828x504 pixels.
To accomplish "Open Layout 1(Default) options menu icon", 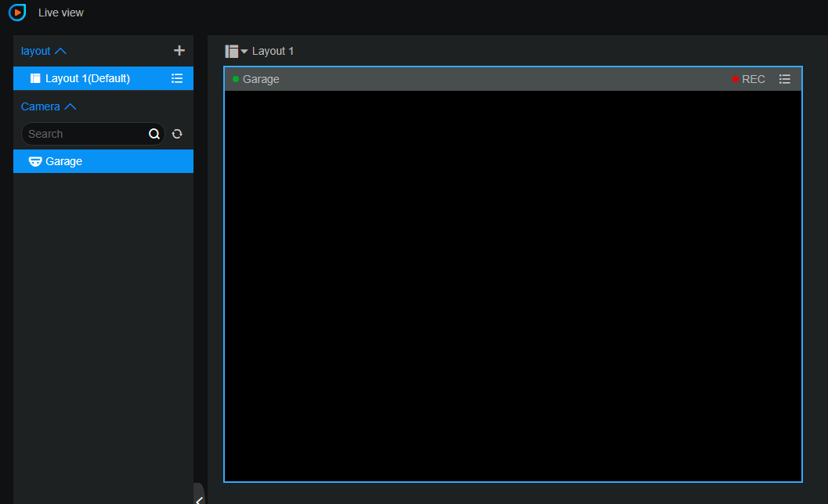I will pos(177,78).
